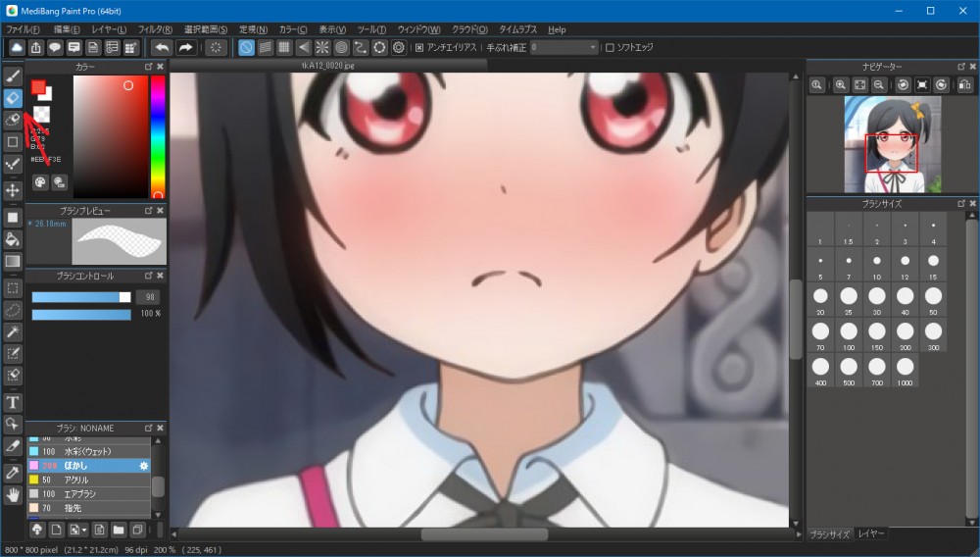Click the Navigator preview thumbnail
This screenshot has height=557, width=980.
pyautogui.click(x=893, y=144)
